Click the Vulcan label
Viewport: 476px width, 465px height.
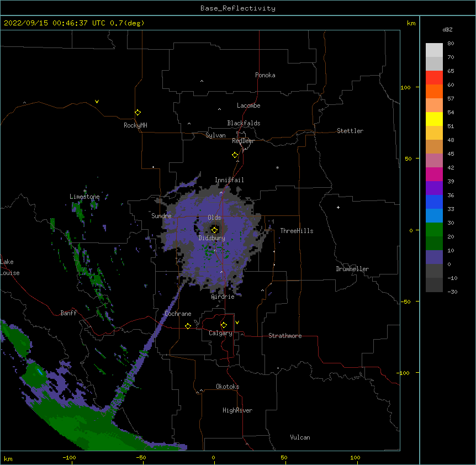300,437
